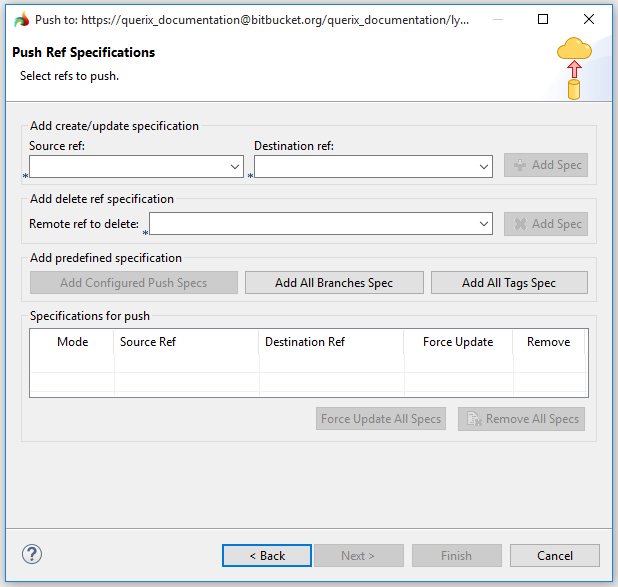
Task: Click the Remove column header
Action: pos(548,342)
